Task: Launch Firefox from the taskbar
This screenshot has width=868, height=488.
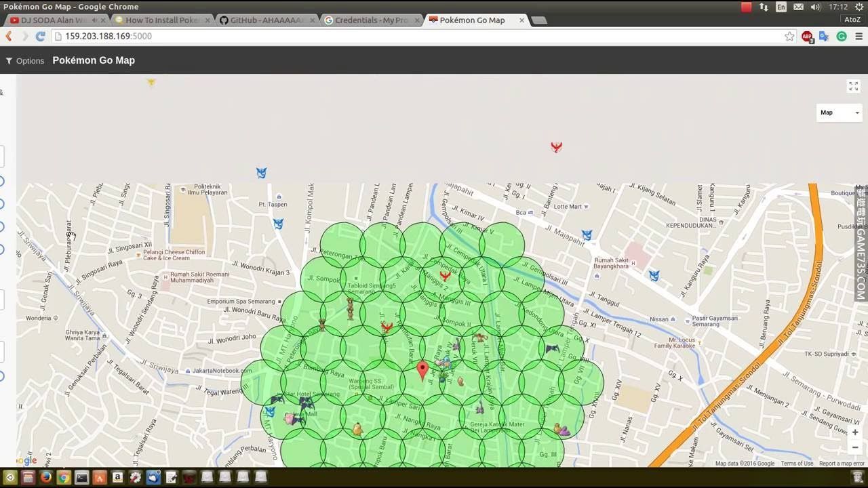Action: [x=46, y=477]
